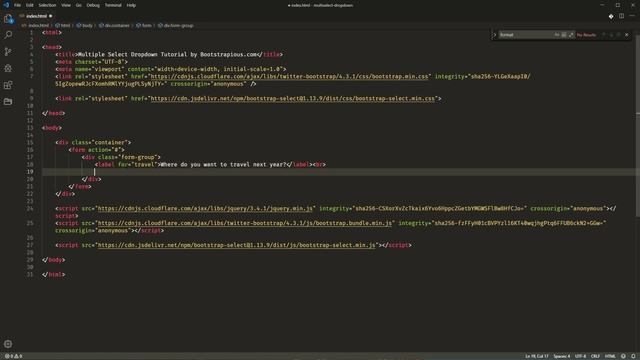Open the Search view in activity bar
The width and height of the screenshot is (640, 360).
click(8, 35)
